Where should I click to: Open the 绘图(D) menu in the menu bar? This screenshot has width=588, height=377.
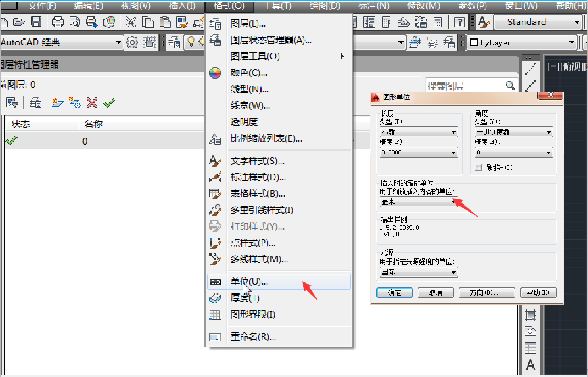(x=325, y=6)
